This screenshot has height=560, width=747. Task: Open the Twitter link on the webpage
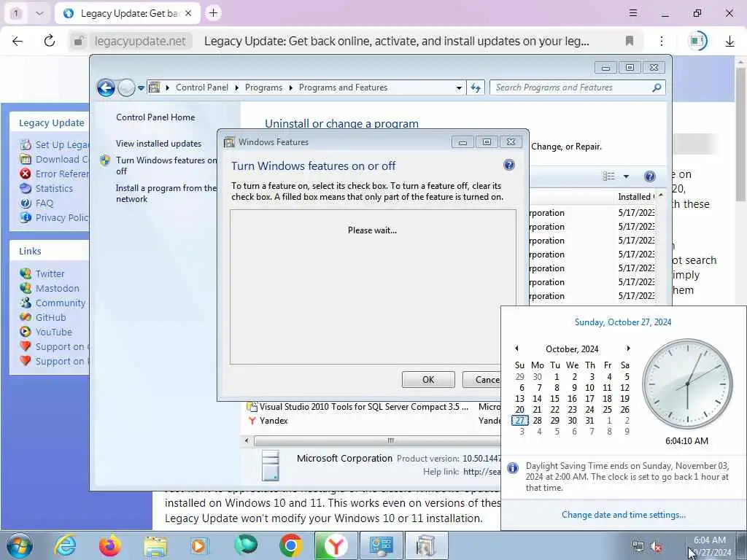(x=50, y=274)
